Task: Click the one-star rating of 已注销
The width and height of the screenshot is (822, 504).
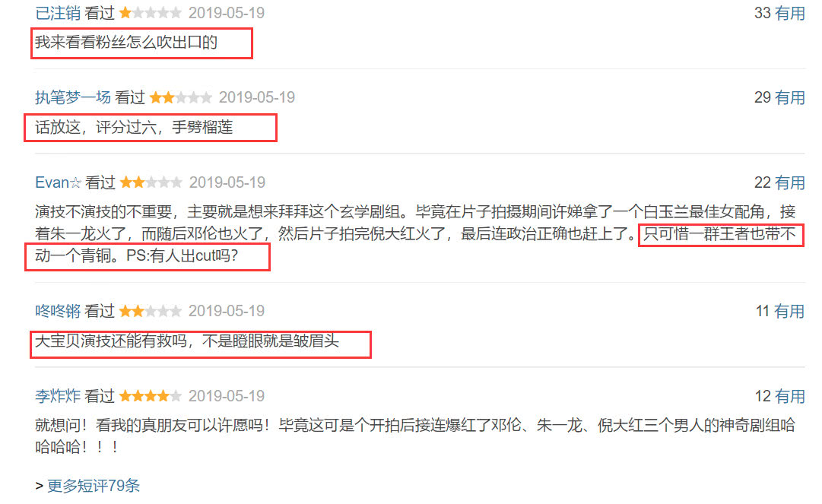Action: (x=151, y=13)
